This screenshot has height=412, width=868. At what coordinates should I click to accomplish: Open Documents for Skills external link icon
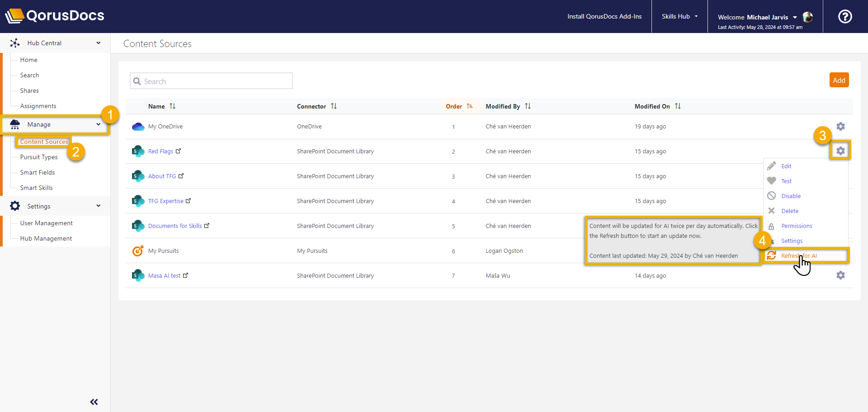point(207,226)
